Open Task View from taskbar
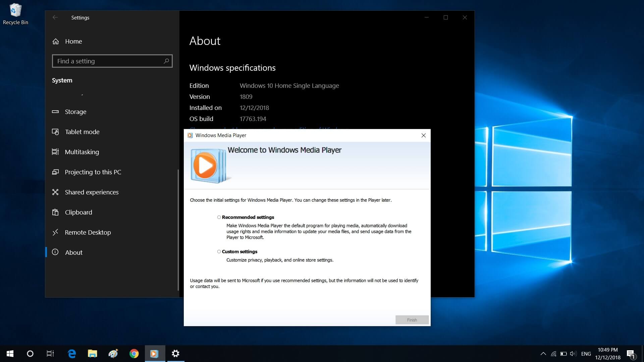 click(50, 353)
